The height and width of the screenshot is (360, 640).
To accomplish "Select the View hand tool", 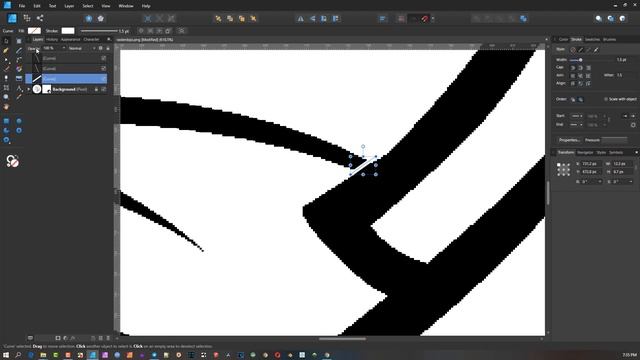I will click(x=6, y=107).
